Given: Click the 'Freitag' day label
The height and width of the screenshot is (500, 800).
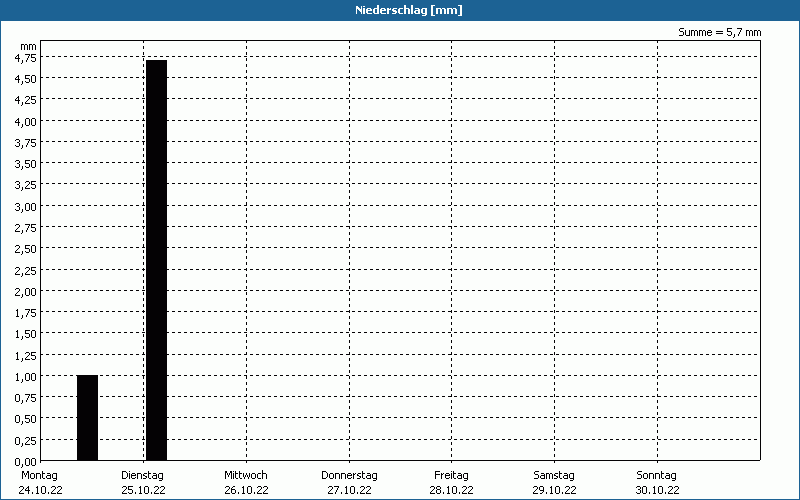Looking at the screenshot, I should 452,476.
